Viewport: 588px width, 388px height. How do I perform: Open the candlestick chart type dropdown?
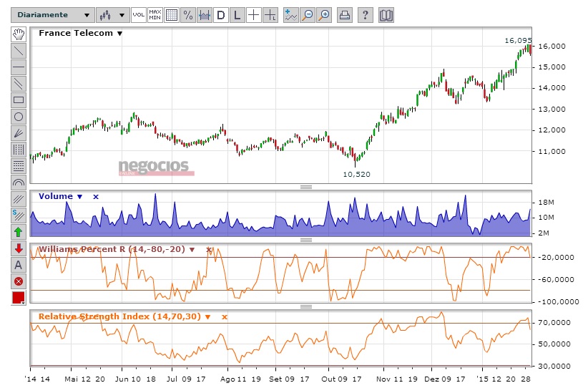point(112,15)
